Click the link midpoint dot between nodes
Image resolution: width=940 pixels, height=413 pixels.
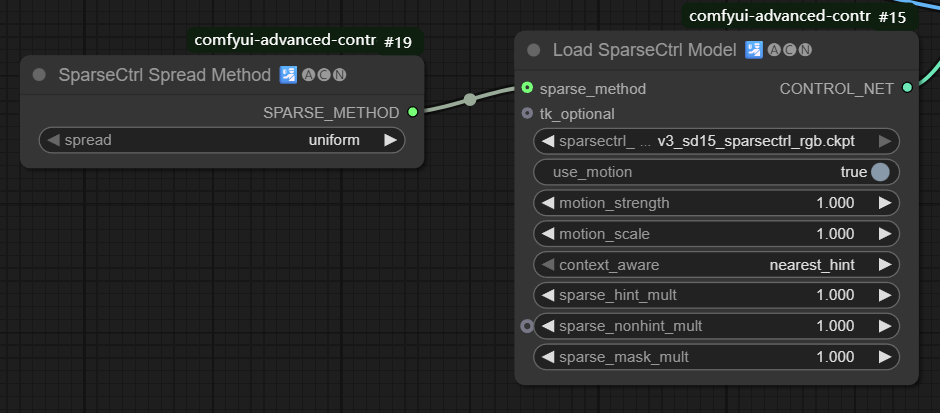(470, 99)
